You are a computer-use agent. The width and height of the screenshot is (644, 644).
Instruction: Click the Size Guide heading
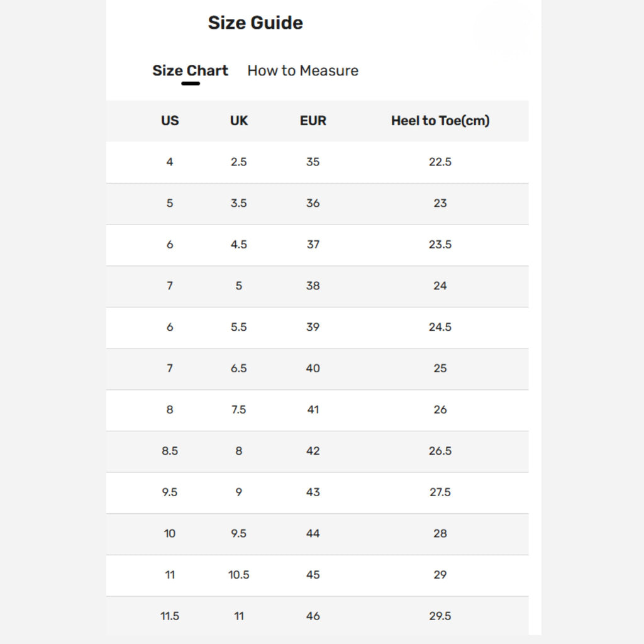pyautogui.click(x=255, y=23)
